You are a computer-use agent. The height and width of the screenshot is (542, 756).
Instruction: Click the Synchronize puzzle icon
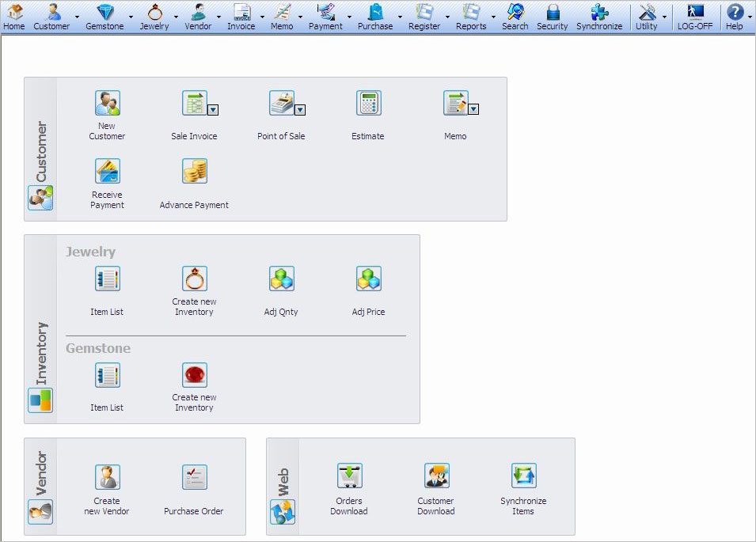599,17
